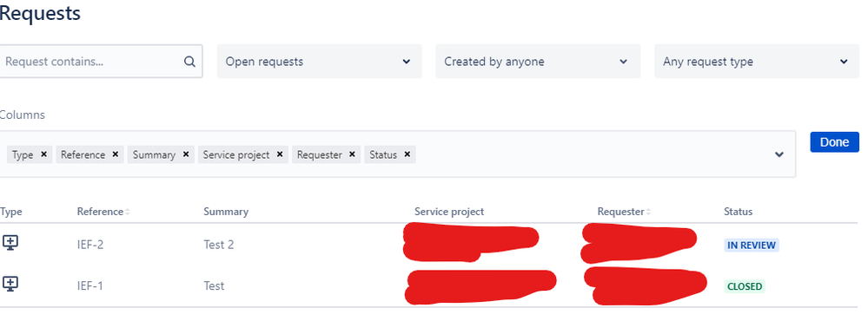Open the Created by anyone dropdown
The image size is (868, 321).
(538, 62)
